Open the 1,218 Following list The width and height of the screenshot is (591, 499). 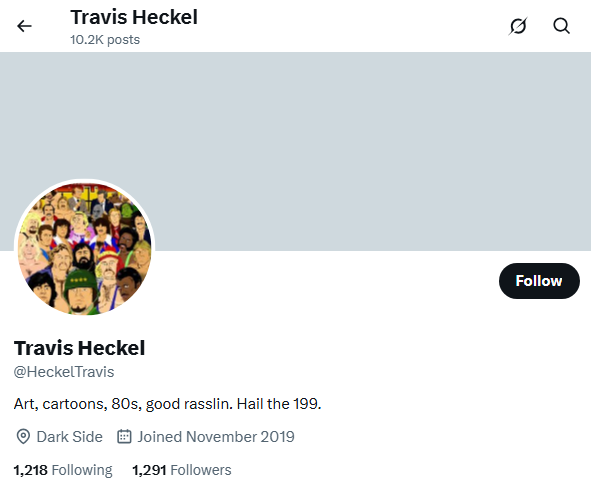[x=63, y=470]
